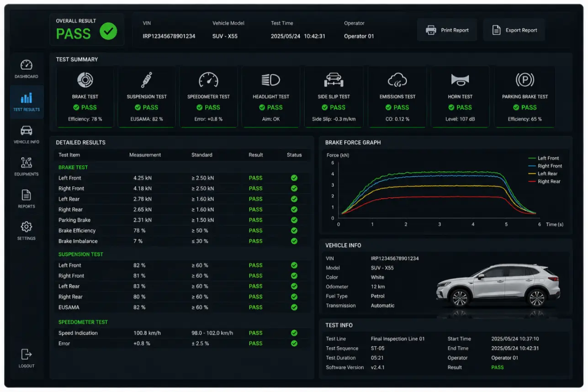Select the Test Results bar chart icon
Viewport: 588px width, 392px height.
tap(26, 98)
